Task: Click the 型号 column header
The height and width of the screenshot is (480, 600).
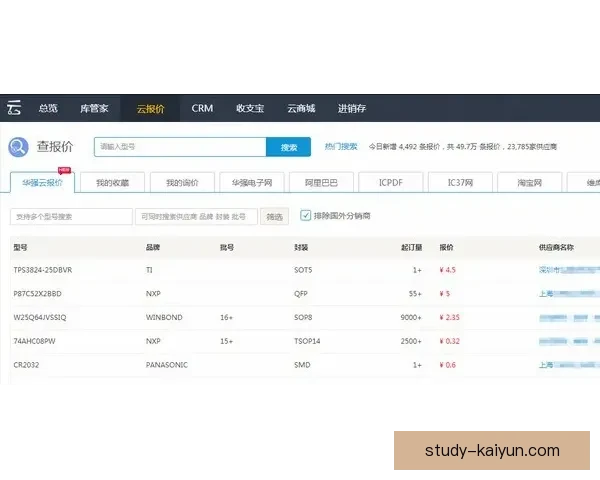Action: coord(20,248)
